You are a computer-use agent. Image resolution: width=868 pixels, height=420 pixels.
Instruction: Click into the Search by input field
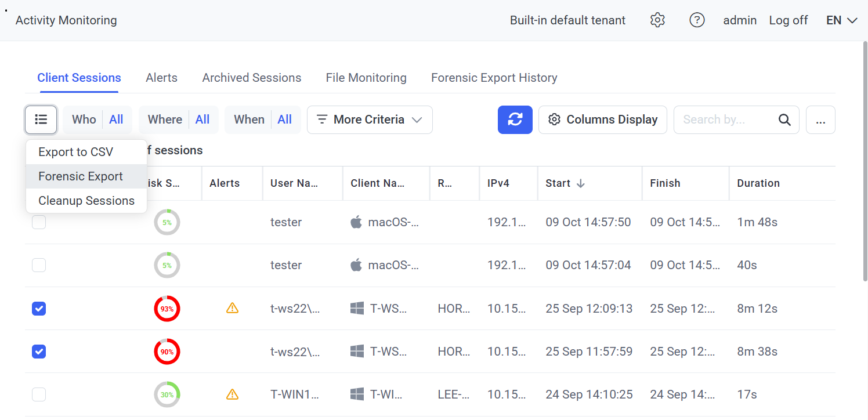point(725,120)
